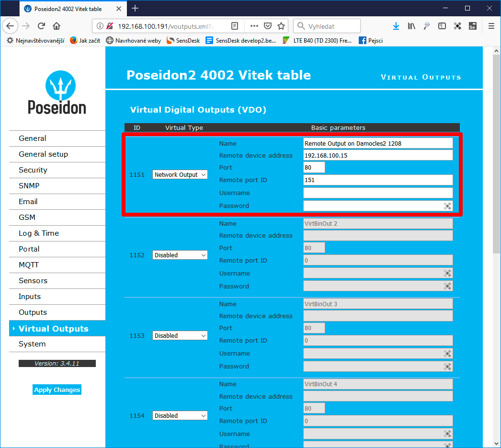Open the Inputs page
The image size is (501, 448).
point(57,297)
